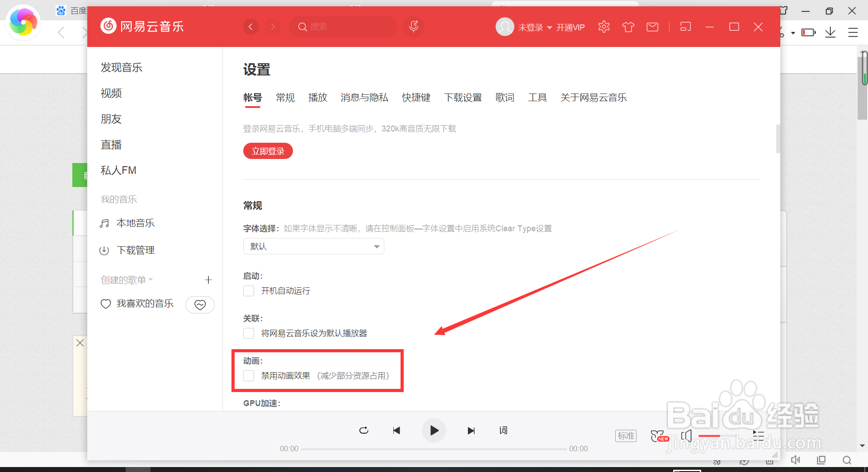This screenshot has width=868, height=472.
Task: Check 禁用动画效果 checkbox
Action: [249, 376]
